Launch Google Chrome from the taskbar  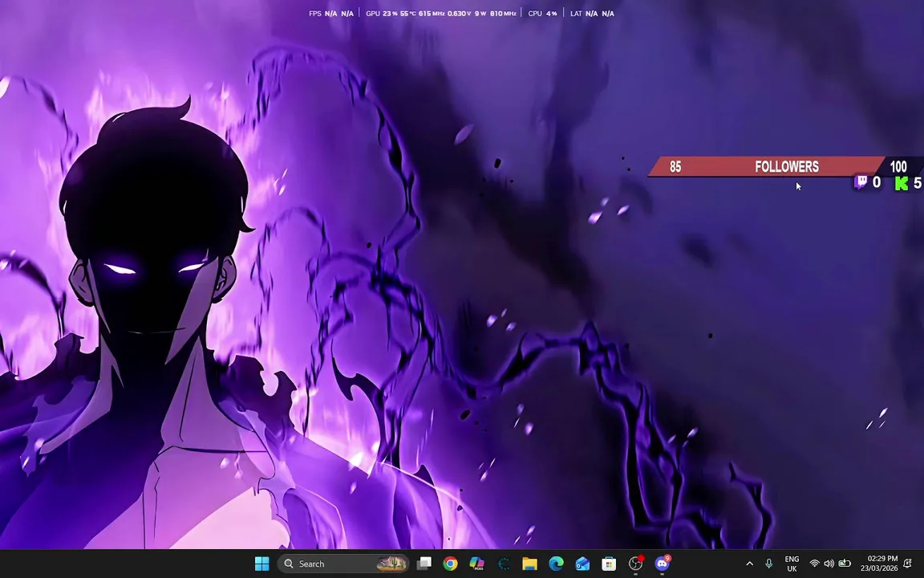pyautogui.click(x=450, y=564)
